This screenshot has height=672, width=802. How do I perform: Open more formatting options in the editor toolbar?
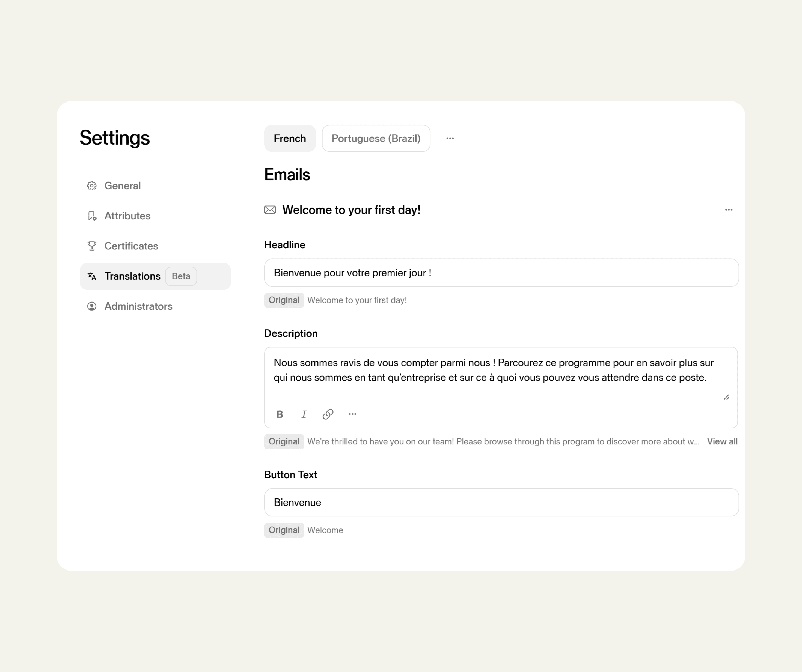pos(352,414)
